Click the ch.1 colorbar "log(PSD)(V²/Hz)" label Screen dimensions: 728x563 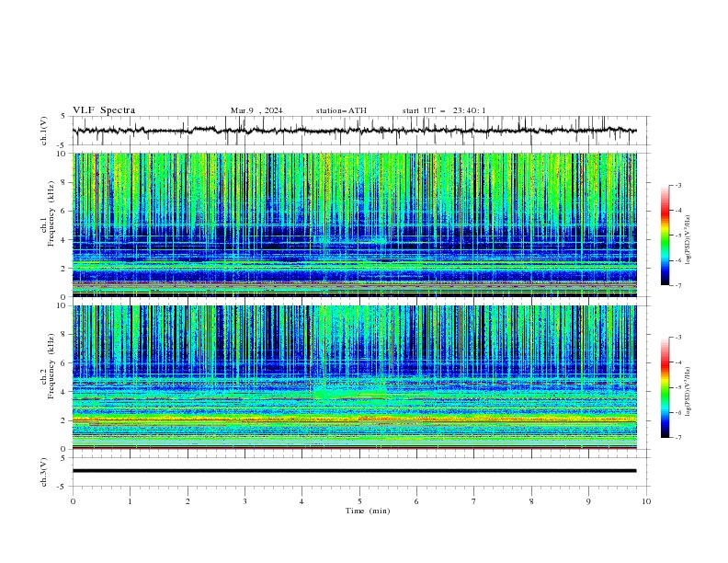pos(689,240)
